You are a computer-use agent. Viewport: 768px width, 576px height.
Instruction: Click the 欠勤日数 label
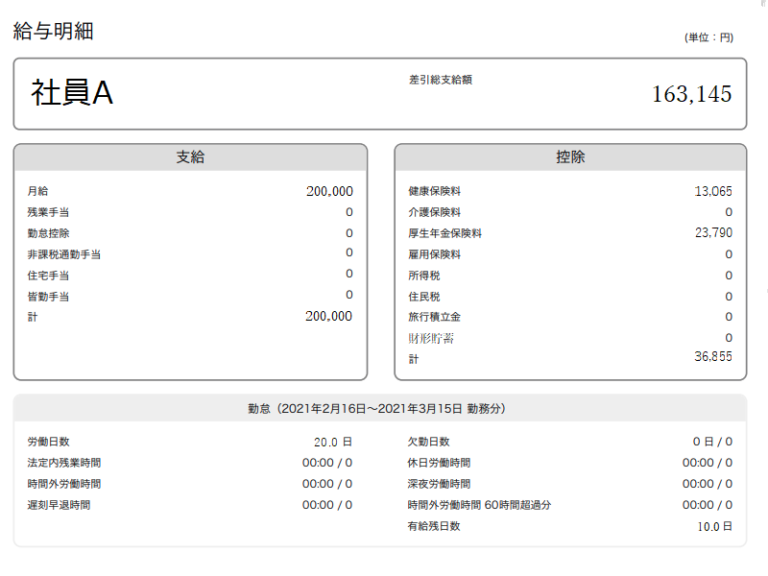pos(429,441)
